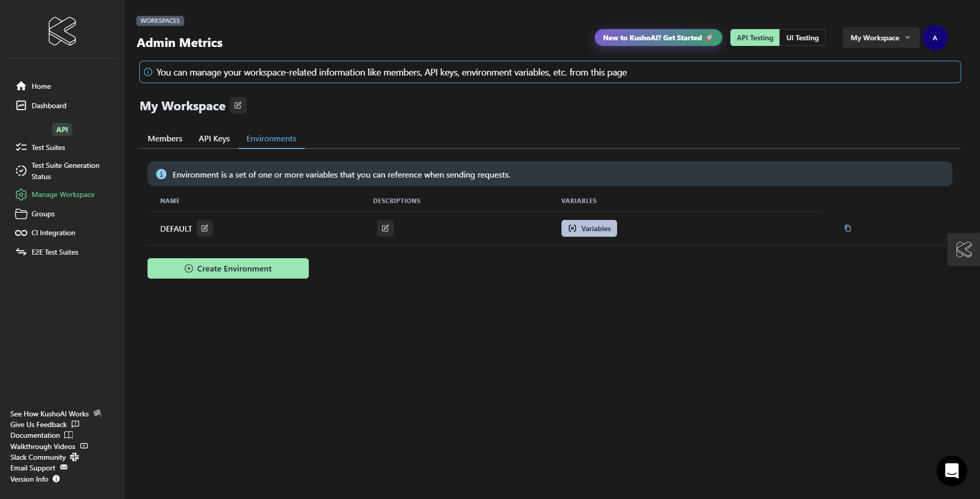Open the Members tab
980x499 pixels.
(165, 139)
